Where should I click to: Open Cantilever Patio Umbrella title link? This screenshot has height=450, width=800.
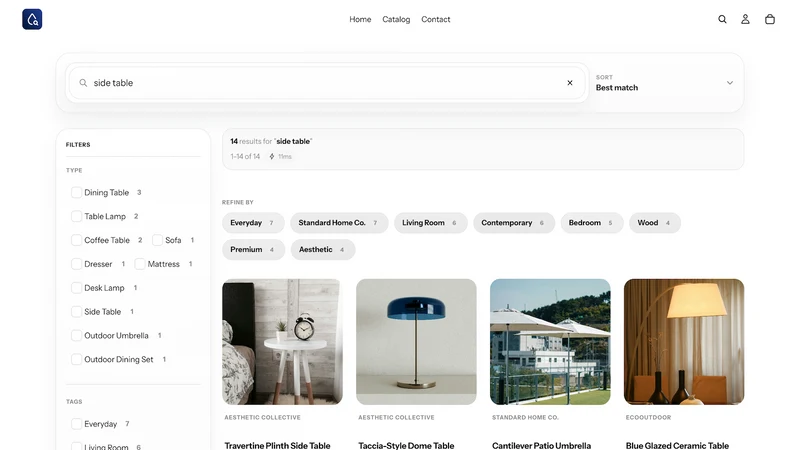[541, 445]
